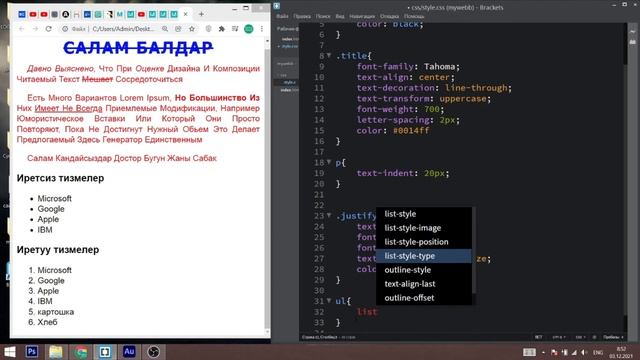Switch to Chrome from the taskbar
The width and height of the screenshot is (640, 360).
pyautogui.click(x=80, y=352)
